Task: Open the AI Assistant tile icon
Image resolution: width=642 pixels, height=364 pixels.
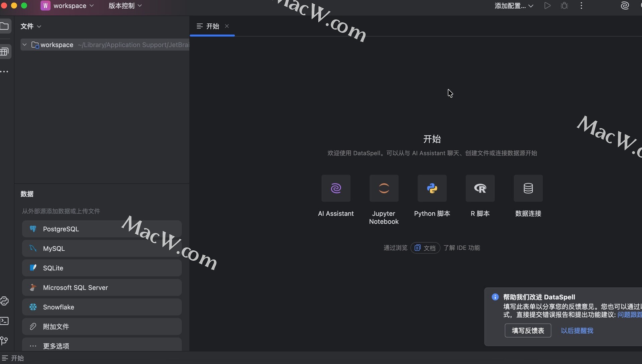Action: coord(336,188)
